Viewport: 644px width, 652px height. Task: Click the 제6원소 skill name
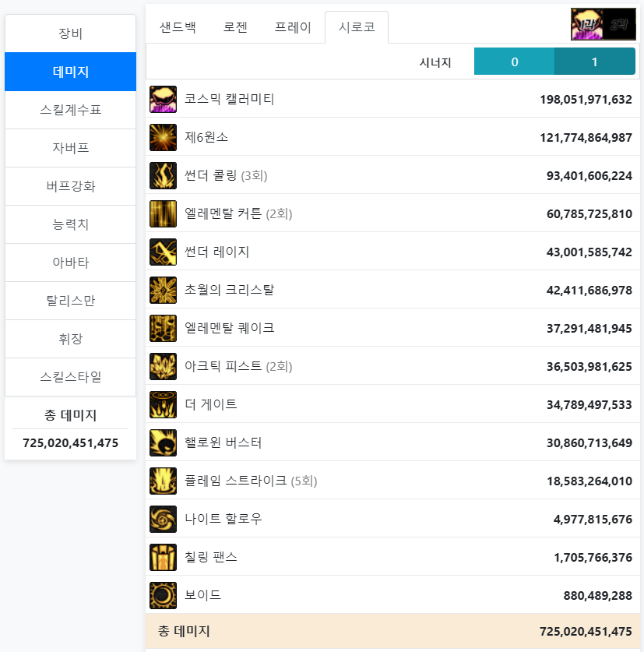206,137
